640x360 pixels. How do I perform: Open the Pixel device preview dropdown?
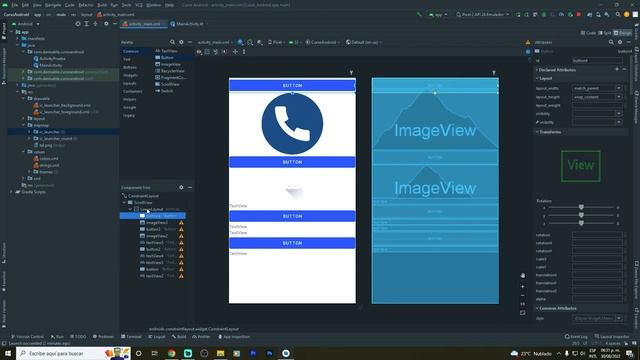click(x=276, y=42)
